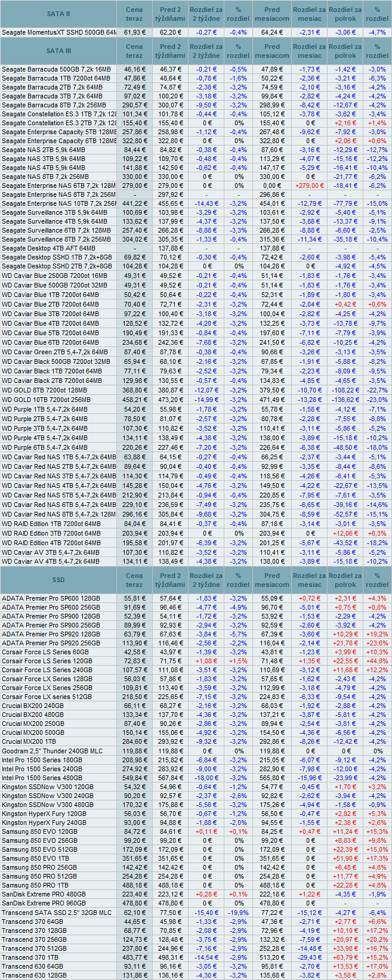Click Transcend 630 128GB row name

click(34, 975)
